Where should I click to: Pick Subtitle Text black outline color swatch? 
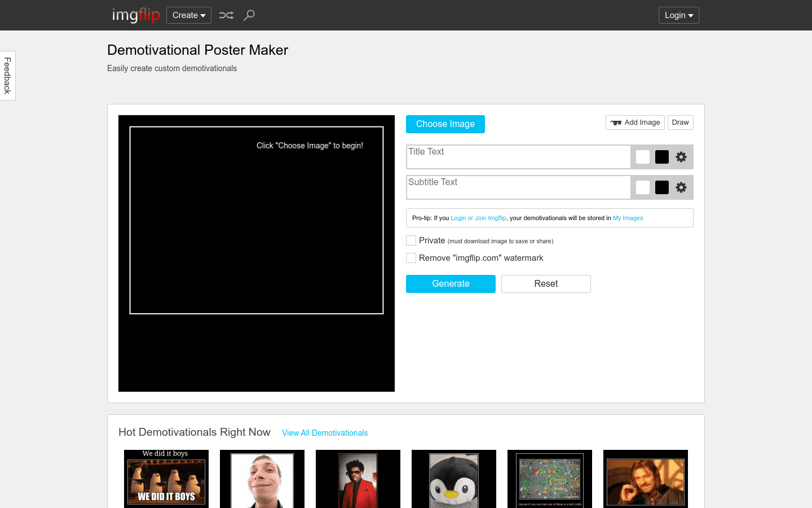(x=662, y=187)
